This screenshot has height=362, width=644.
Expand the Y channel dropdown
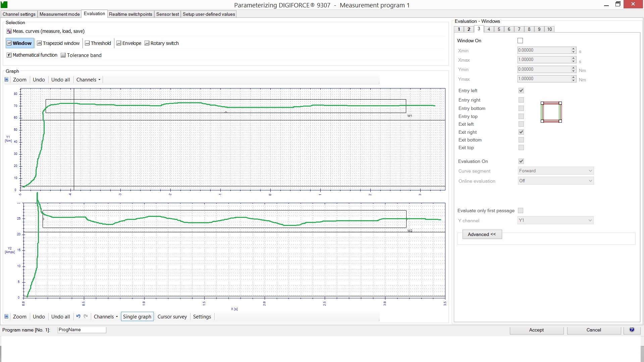pyautogui.click(x=555, y=221)
